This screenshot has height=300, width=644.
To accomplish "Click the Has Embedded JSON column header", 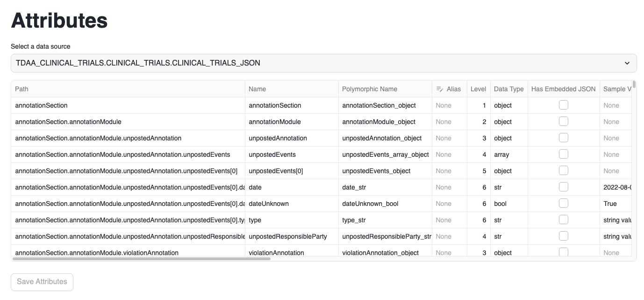I will click(x=563, y=89).
